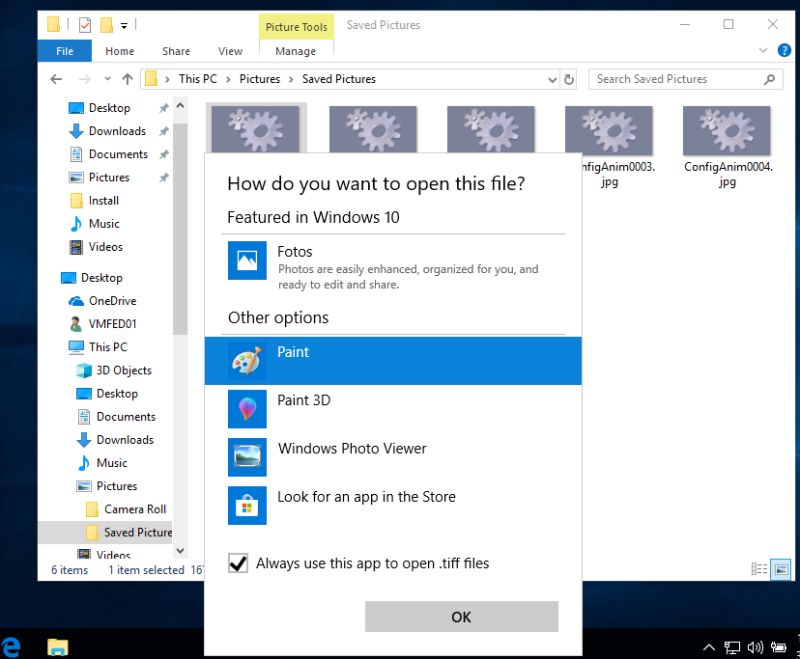Open the address bar history dropdown

pyautogui.click(x=552, y=79)
